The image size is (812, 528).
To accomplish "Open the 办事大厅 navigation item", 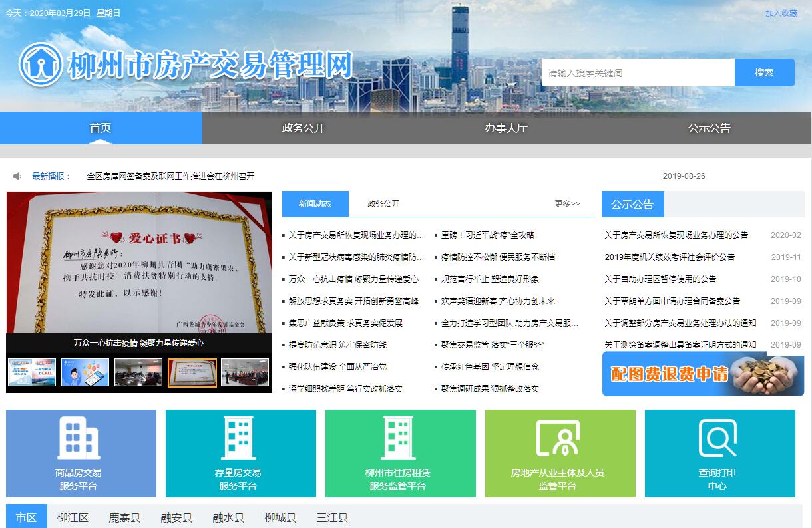I will (506, 128).
